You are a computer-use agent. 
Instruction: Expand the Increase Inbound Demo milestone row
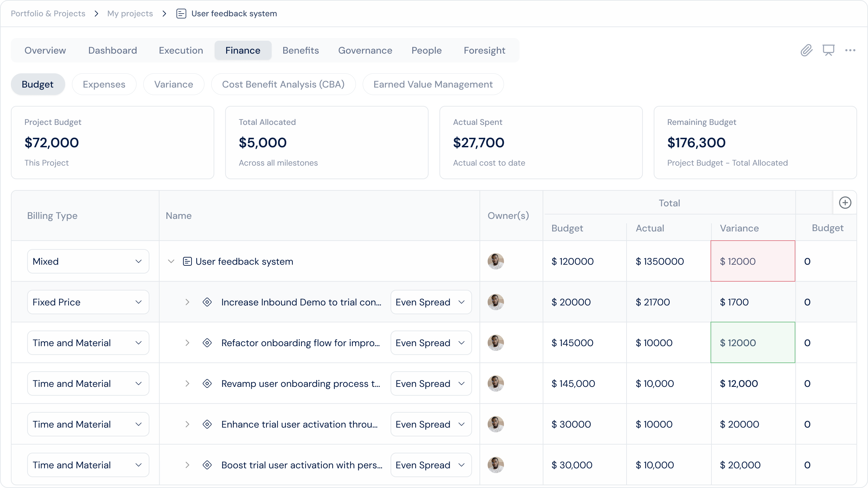[x=187, y=302]
